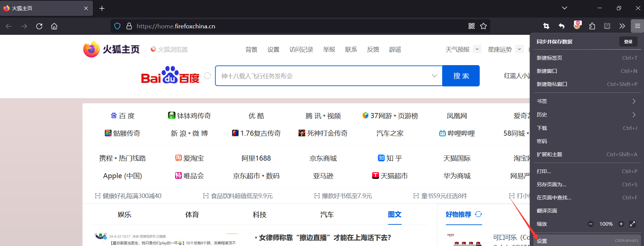Viewport: 644px width, 246px height.
Task: Open the 背景 link in page header
Action: click(252, 50)
